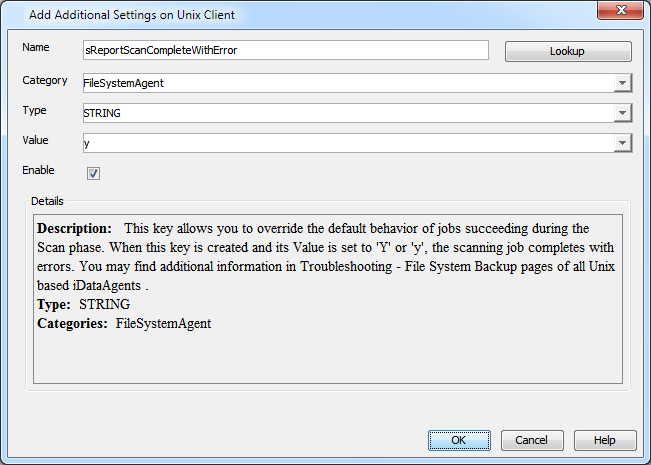This screenshot has height=465, width=651.
Task: Click the Name input field containing sReportScanCompleteWithError
Action: point(285,51)
